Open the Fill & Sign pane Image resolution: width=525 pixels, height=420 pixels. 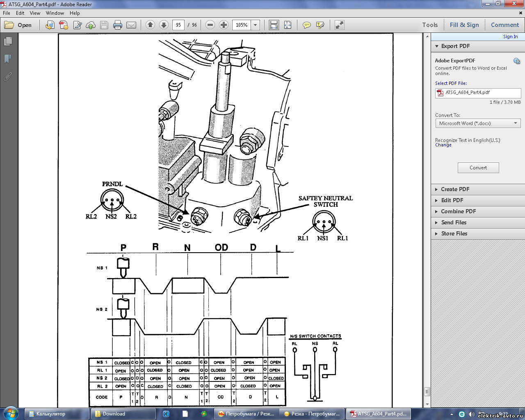pos(464,25)
